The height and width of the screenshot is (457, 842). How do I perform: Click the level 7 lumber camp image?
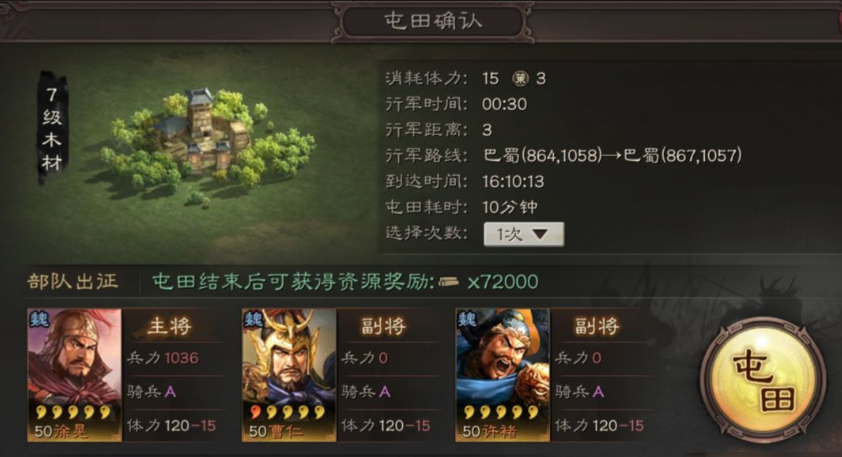click(x=207, y=145)
